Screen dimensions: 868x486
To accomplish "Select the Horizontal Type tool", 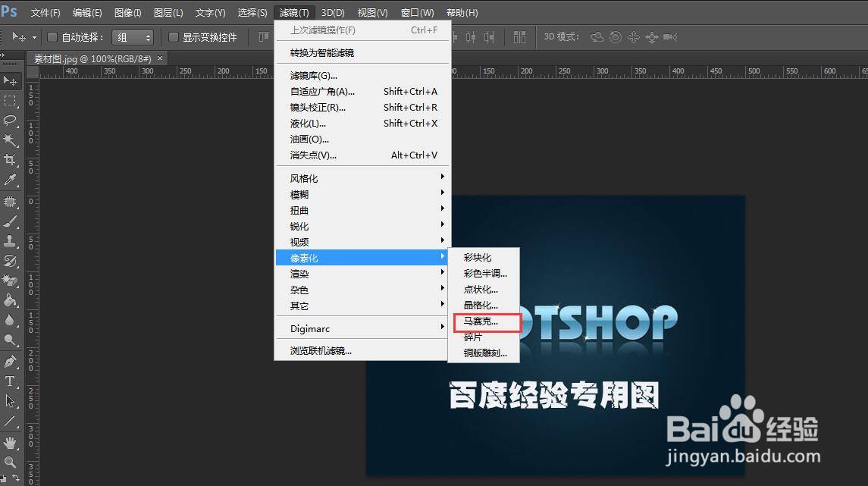I will click(11, 381).
